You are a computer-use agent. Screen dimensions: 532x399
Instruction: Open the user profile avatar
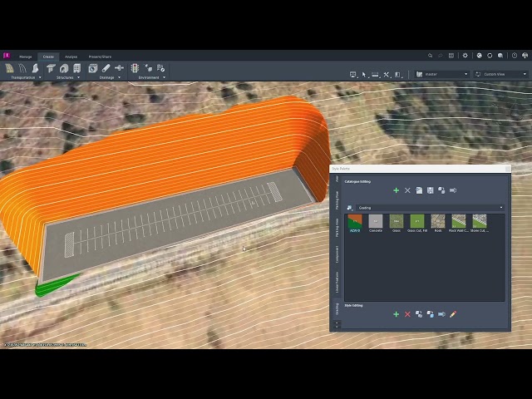point(525,56)
